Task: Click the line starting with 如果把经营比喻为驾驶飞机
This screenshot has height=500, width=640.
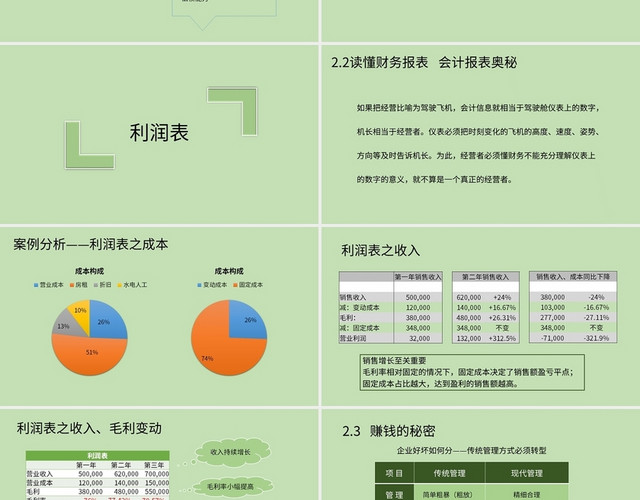Action: tap(478, 108)
